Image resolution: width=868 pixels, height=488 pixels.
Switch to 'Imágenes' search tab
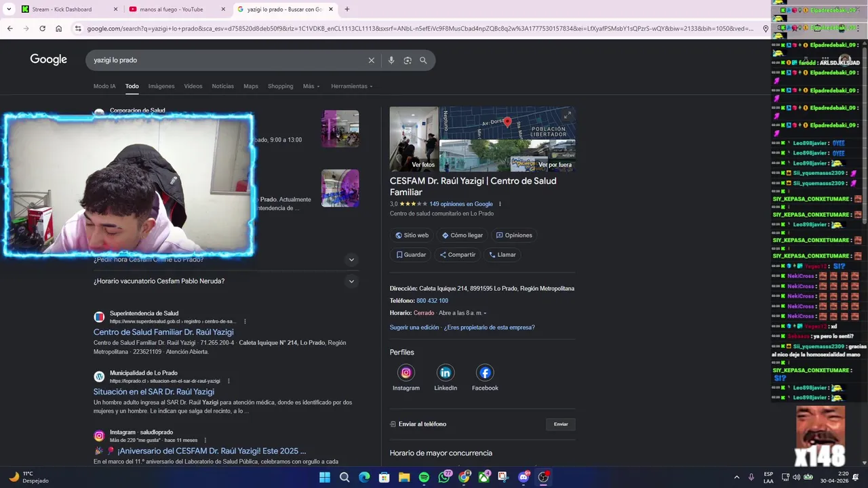click(161, 86)
